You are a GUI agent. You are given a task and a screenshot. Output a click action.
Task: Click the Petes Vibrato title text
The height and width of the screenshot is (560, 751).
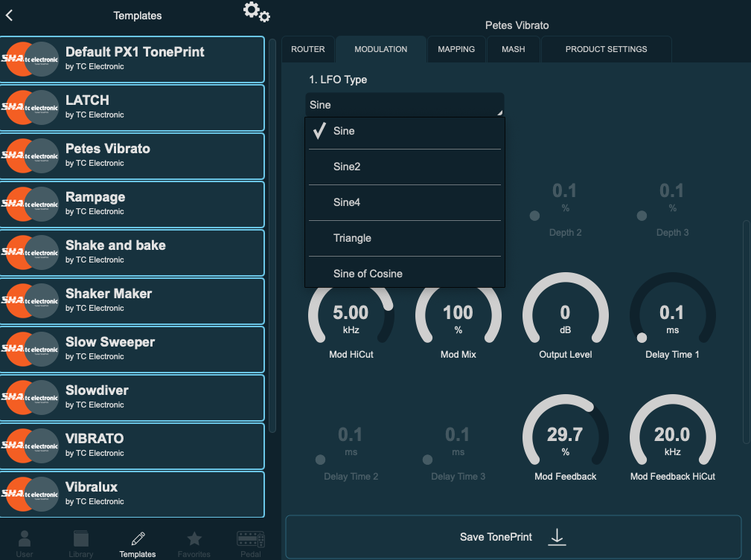click(x=517, y=25)
